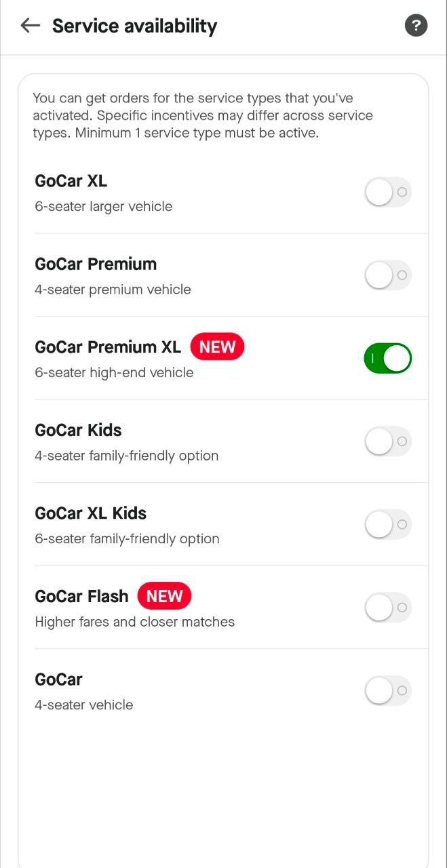Tap the Service availability page title

(134, 26)
